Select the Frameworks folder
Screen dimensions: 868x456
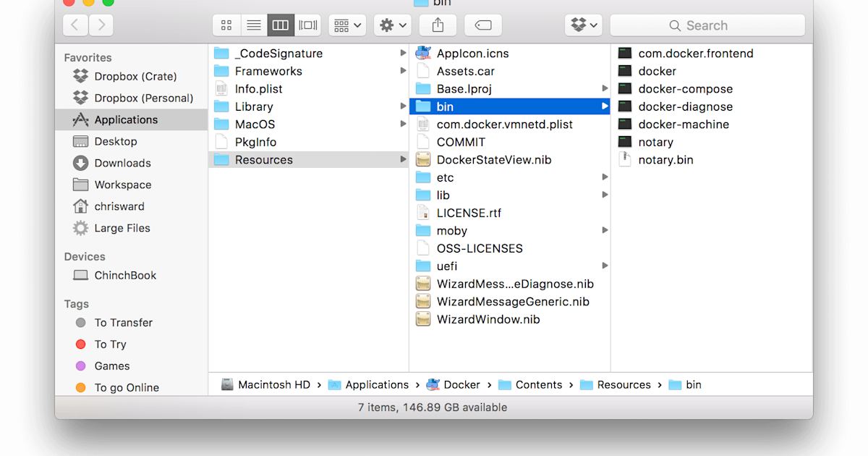click(308, 71)
